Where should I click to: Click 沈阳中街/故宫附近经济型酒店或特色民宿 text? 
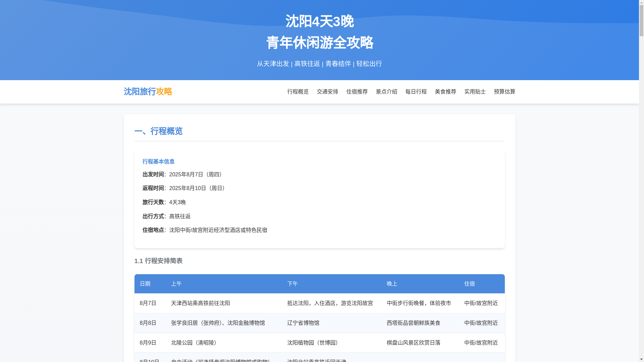(x=218, y=230)
